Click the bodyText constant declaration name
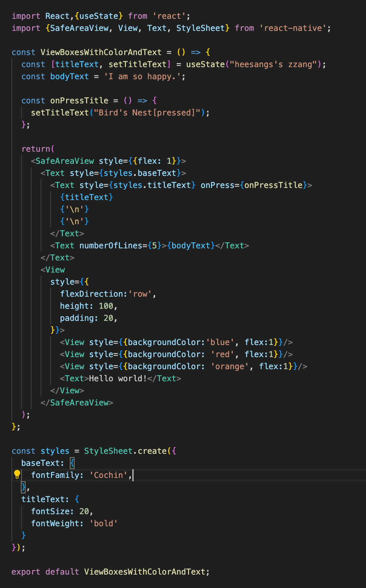366x588 pixels. (x=70, y=77)
